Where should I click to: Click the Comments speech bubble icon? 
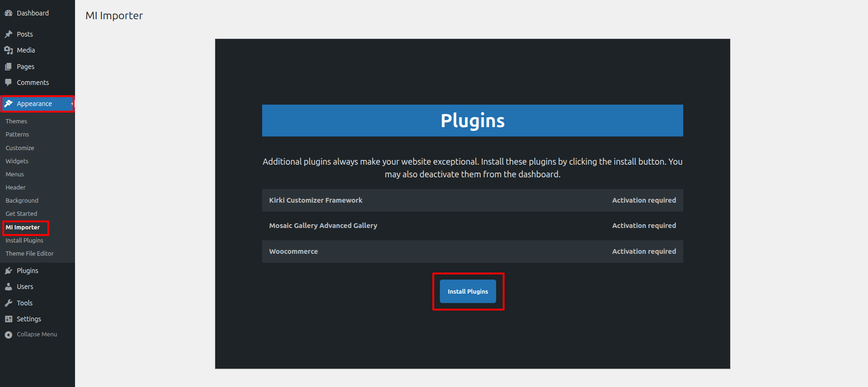click(x=8, y=83)
